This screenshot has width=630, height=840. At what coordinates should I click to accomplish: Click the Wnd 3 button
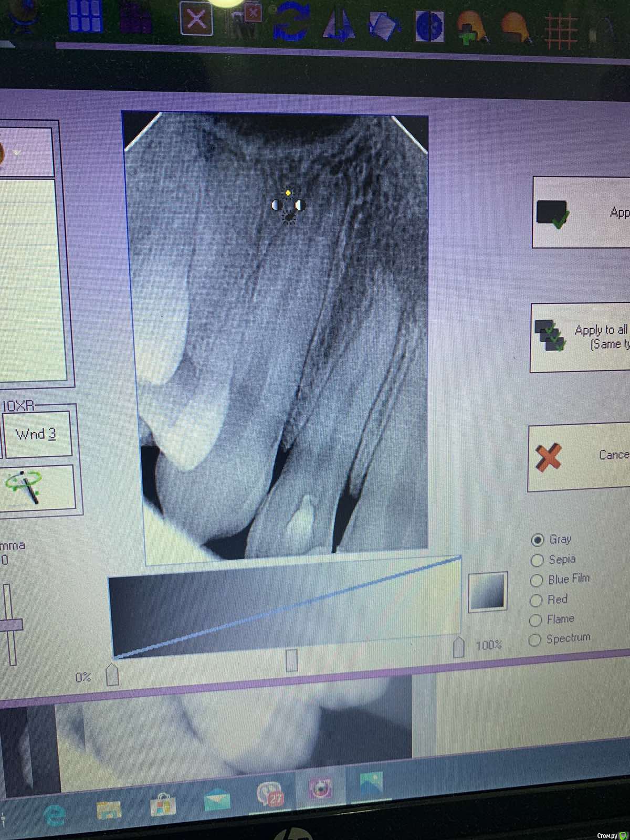[36, 434]
